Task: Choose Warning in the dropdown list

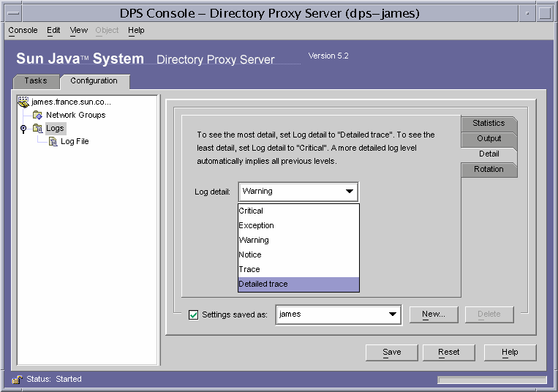Action: (x=298, y=240)
